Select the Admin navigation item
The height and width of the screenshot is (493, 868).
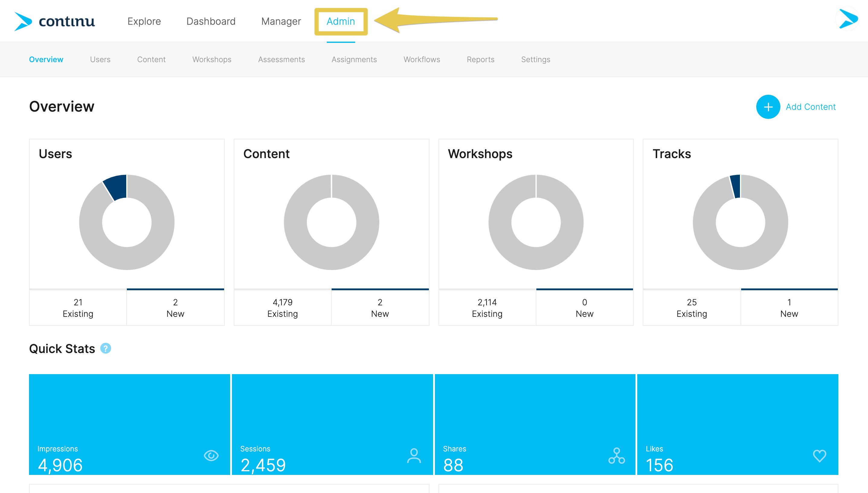pyautogui.click(x=341, y=21)
